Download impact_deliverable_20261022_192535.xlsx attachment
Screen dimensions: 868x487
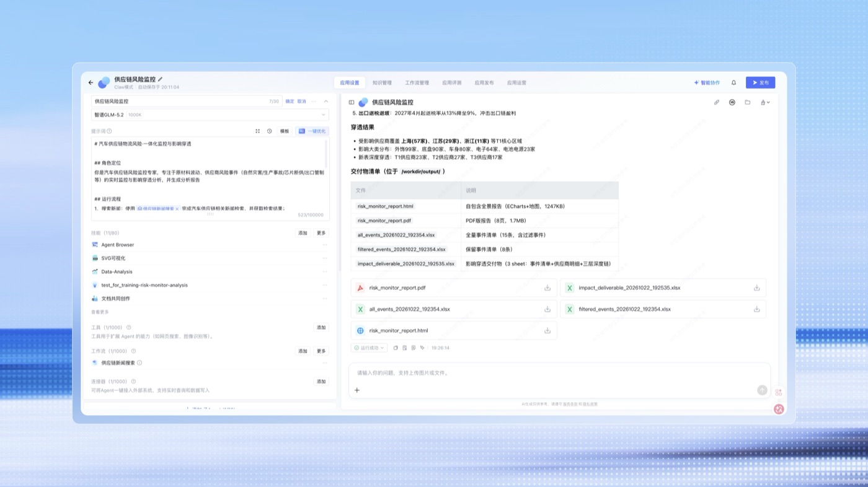(x=757, y=288)
